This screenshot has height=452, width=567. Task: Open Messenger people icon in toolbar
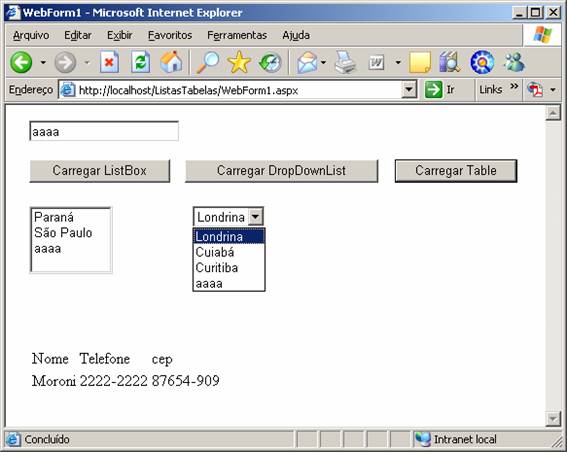514,62
